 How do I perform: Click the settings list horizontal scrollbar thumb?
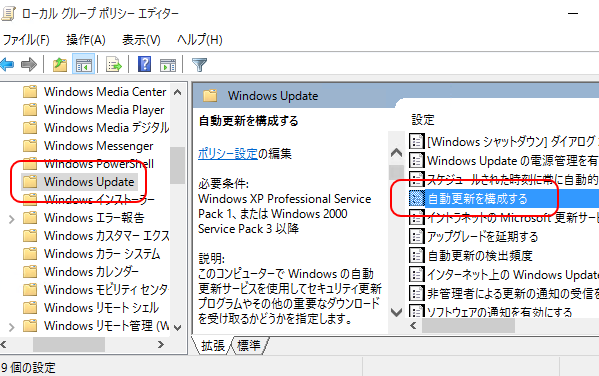click(x=468, y=326)
